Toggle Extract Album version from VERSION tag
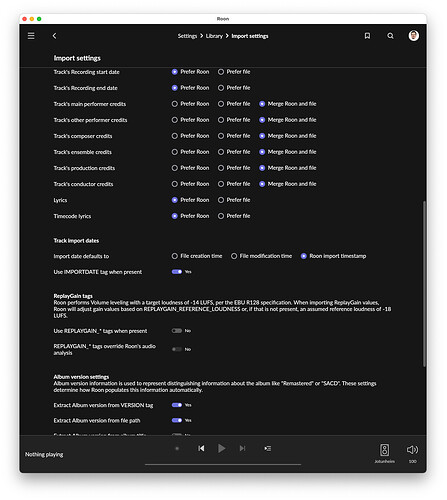 point(177,405)
